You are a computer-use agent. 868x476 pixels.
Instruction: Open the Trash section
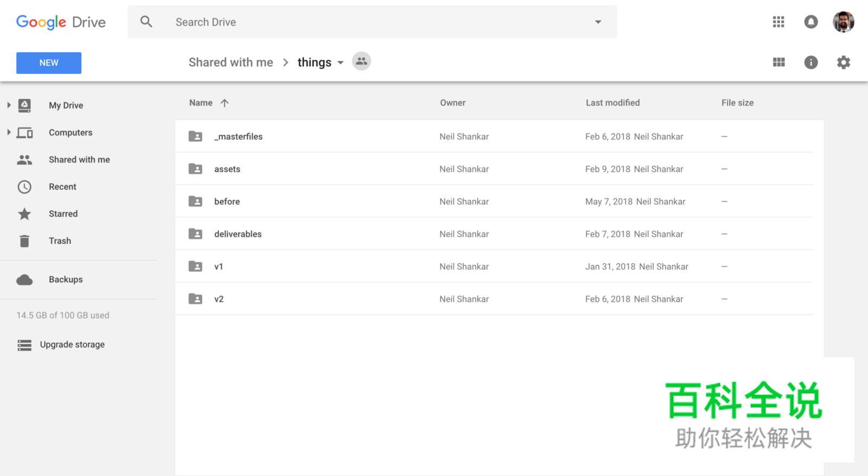tap(60, 241)
